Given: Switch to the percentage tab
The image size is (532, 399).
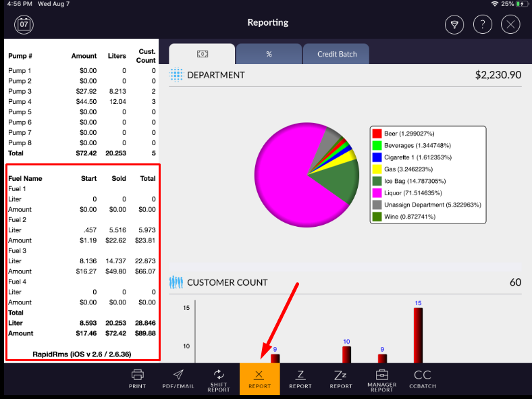Looking at the screenshot, I should (269, 54).
